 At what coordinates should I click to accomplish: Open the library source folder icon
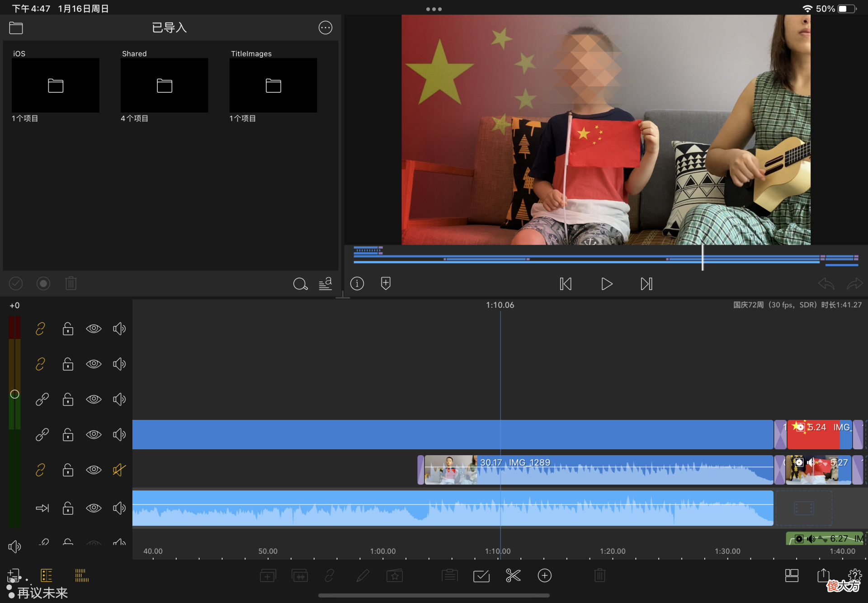(16, 28)
